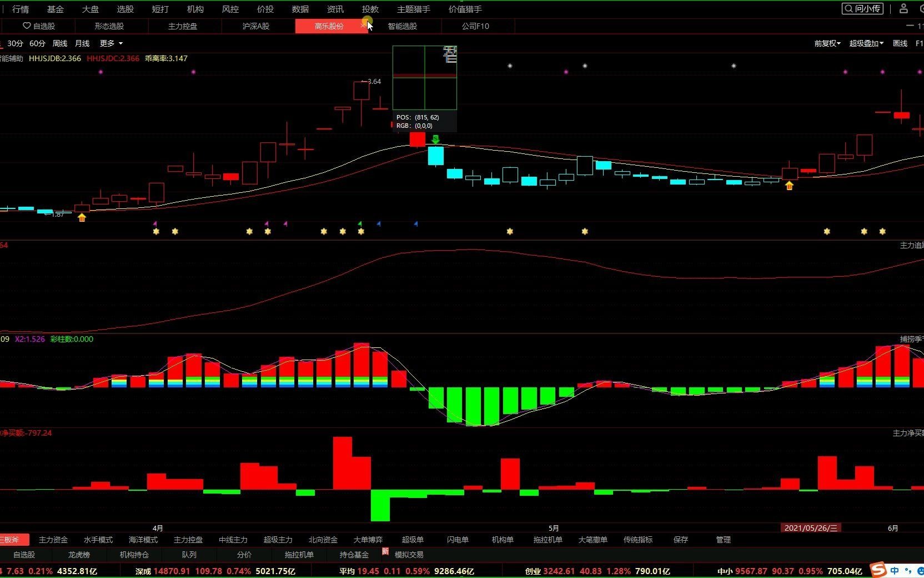Open the user account icon

pos(903,8)
